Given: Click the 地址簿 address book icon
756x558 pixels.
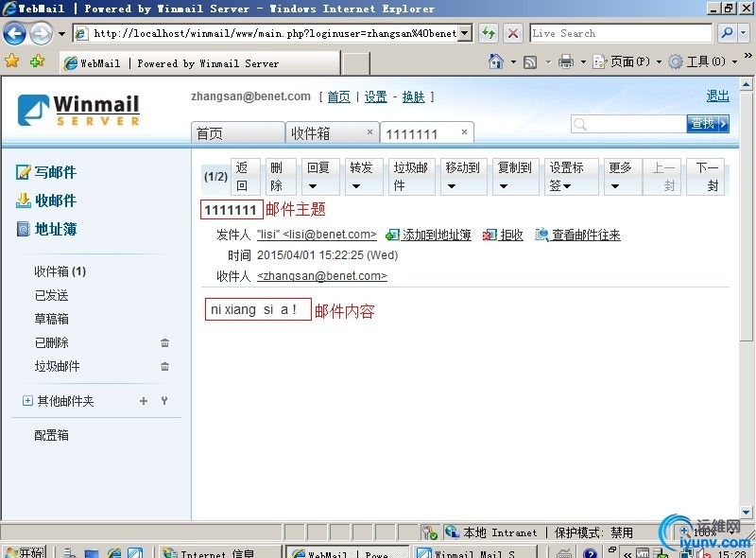Looking at the screenshot, I should click(x=23, y=229).
